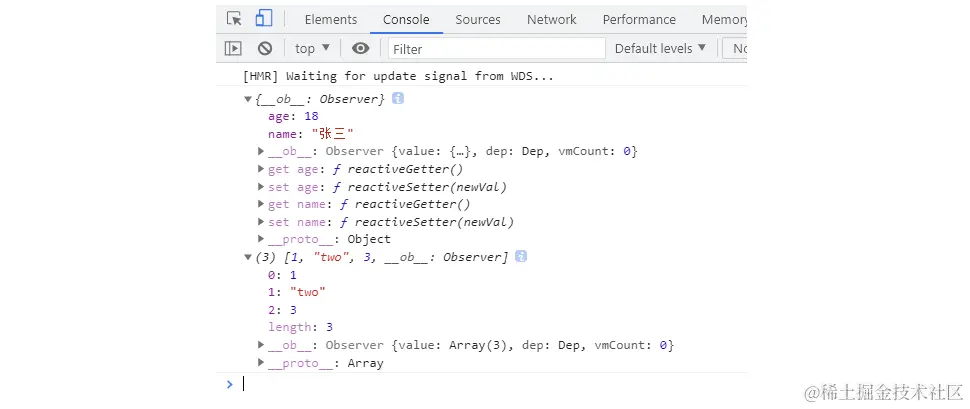Open the top context dropdown
The width and height of the screenshot is (970, 409).
click(x=312, y=48)
